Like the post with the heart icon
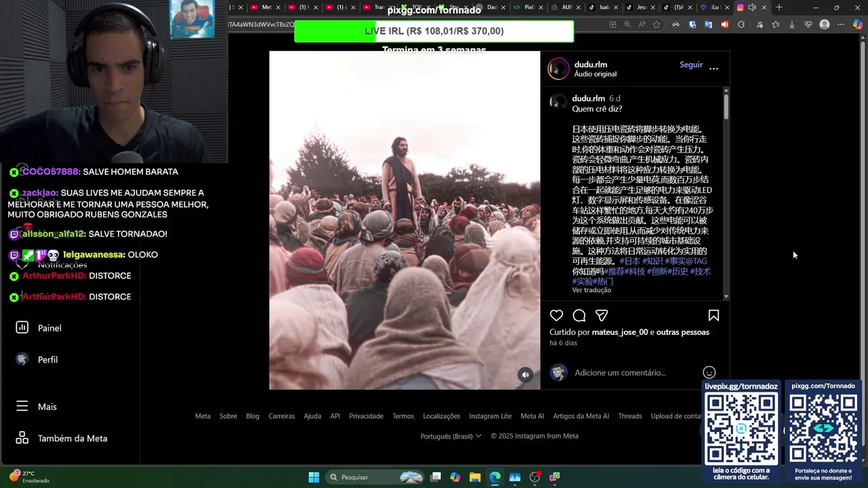This screenshot has width=868, height=488. 556,316
